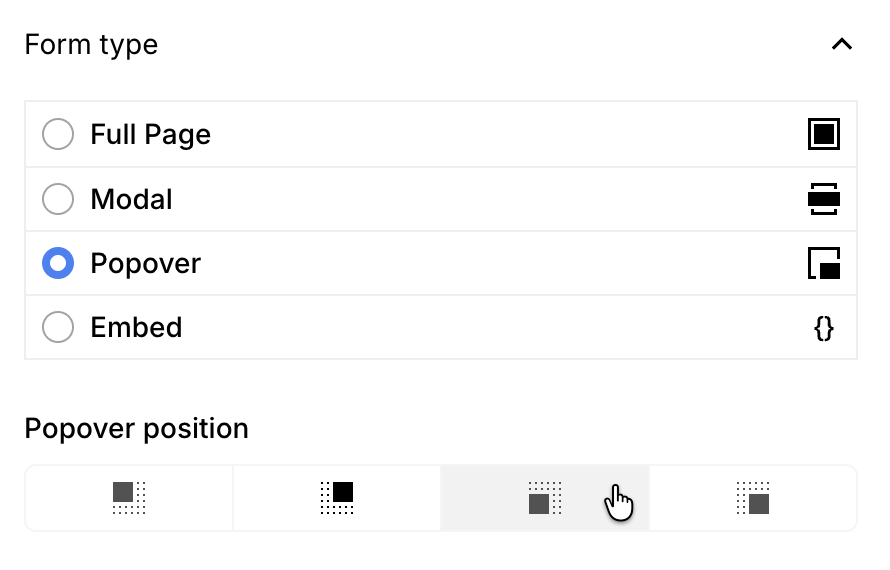890x570 pixels.
Task: Set popover position to top-right
Action: [x=337, y=498]
